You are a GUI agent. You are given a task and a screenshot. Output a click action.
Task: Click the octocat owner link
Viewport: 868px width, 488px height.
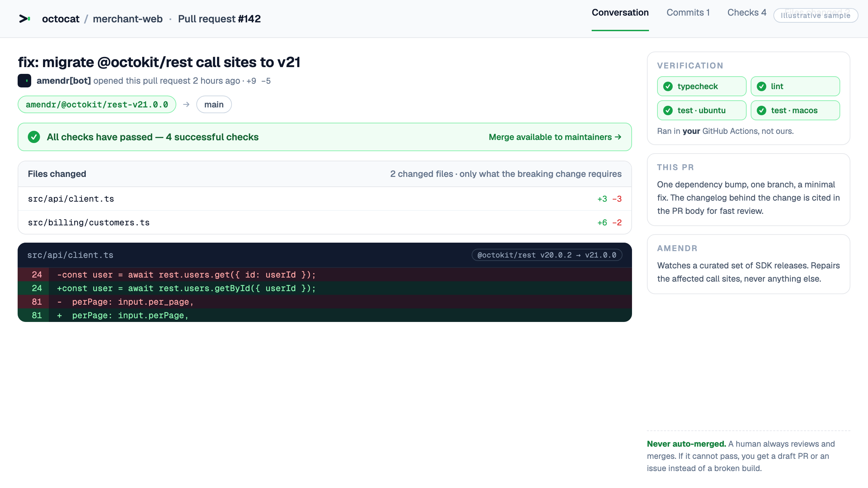(x=61, y=19)
